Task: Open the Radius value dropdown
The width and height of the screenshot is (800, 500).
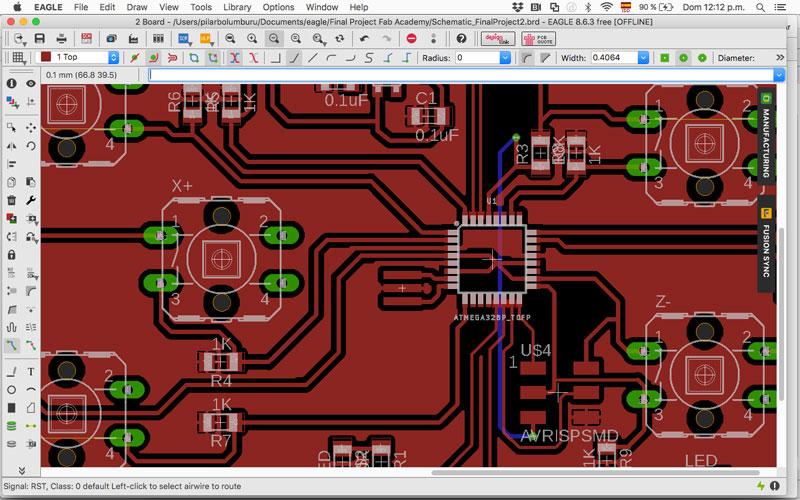Action: 505,58
